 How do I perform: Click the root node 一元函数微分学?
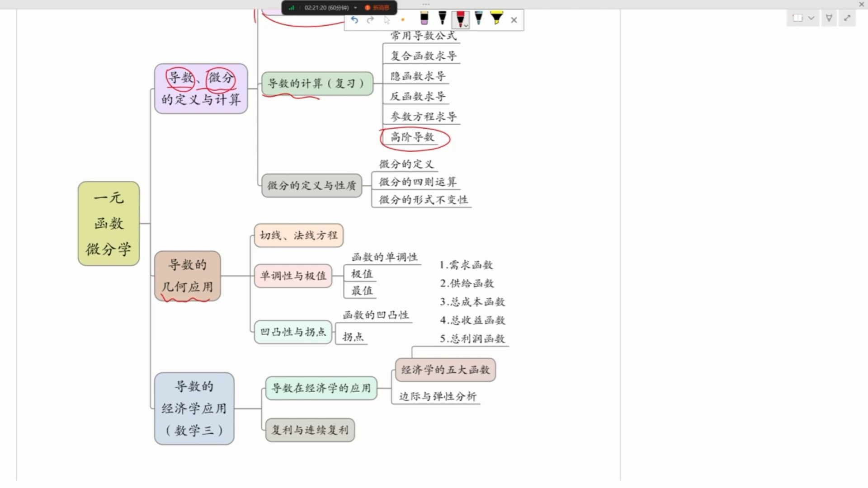(108, 224)
